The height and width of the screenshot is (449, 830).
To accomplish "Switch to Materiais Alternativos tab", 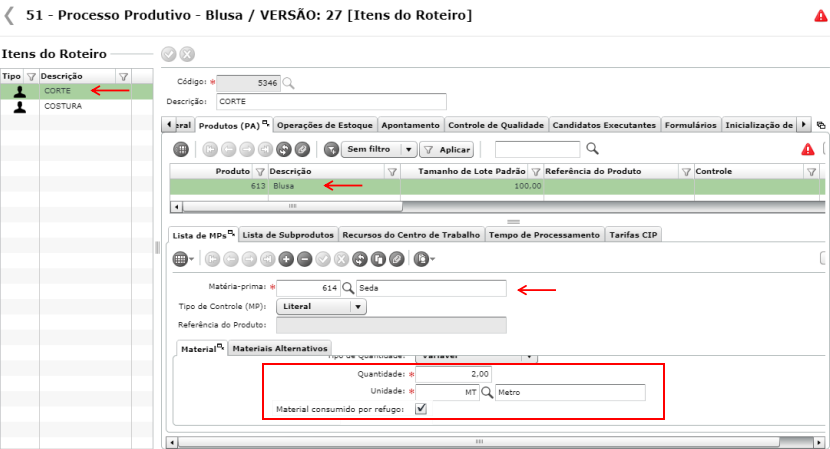I will pyautogui.click(x=280, y=348).
